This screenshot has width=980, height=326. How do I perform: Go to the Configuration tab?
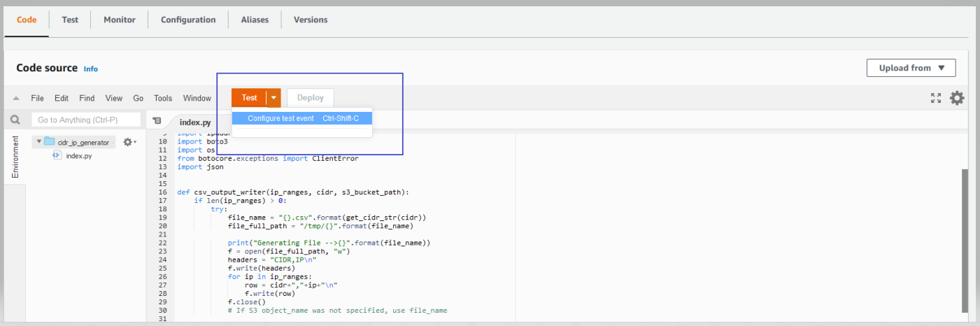[188, 20]
